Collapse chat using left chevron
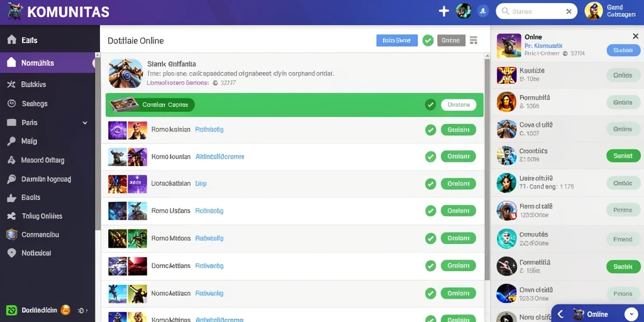 pyautogui.click(x=560, y=314)
